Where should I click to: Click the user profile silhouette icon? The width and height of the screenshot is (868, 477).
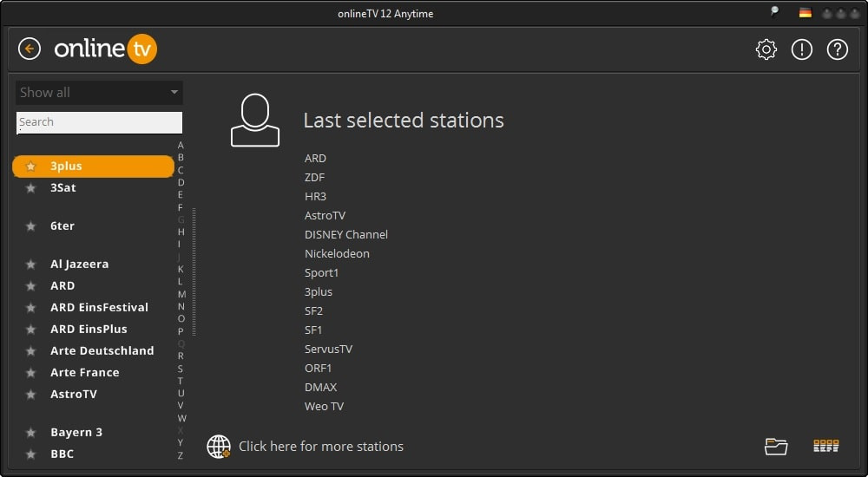coord(254,120)
